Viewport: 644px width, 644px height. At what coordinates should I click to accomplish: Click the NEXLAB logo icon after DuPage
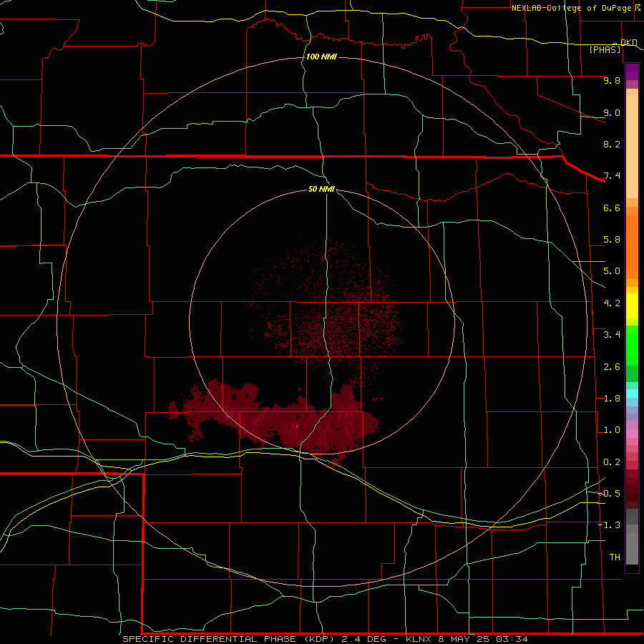pyautogui.click(x=638, y=7)
